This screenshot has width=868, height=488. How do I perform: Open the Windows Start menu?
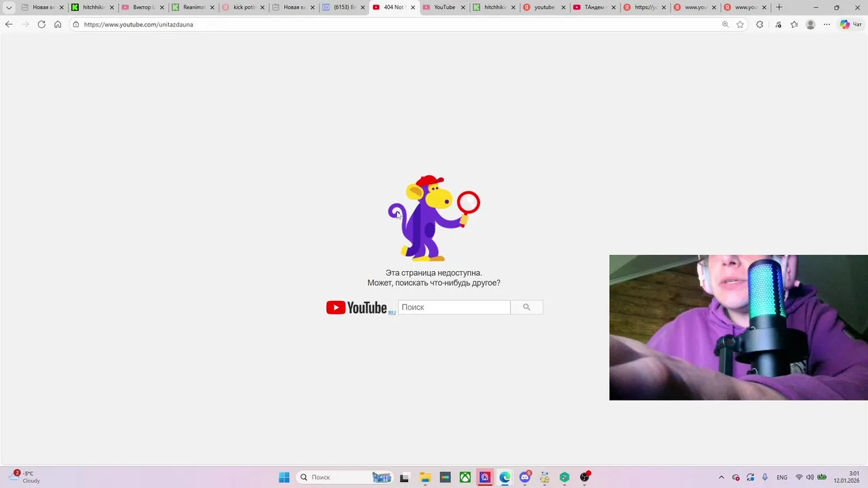pyautogui.click(x=284, y=477)
